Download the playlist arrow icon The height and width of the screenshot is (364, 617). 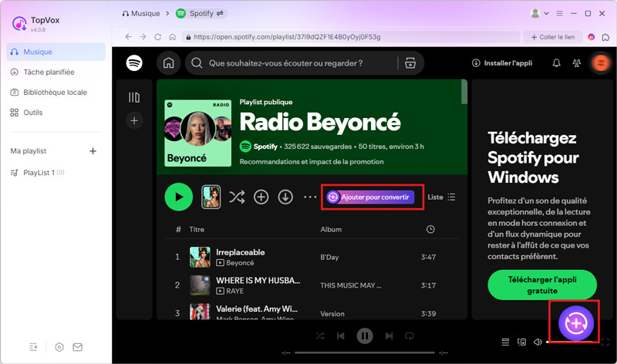point(285,197)
